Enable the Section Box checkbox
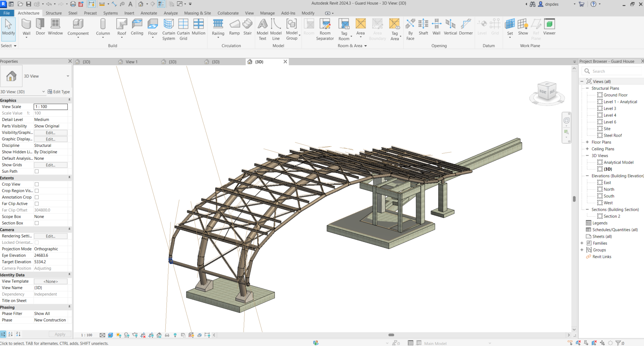Screen dimensions: 644x346 point(37,223)
